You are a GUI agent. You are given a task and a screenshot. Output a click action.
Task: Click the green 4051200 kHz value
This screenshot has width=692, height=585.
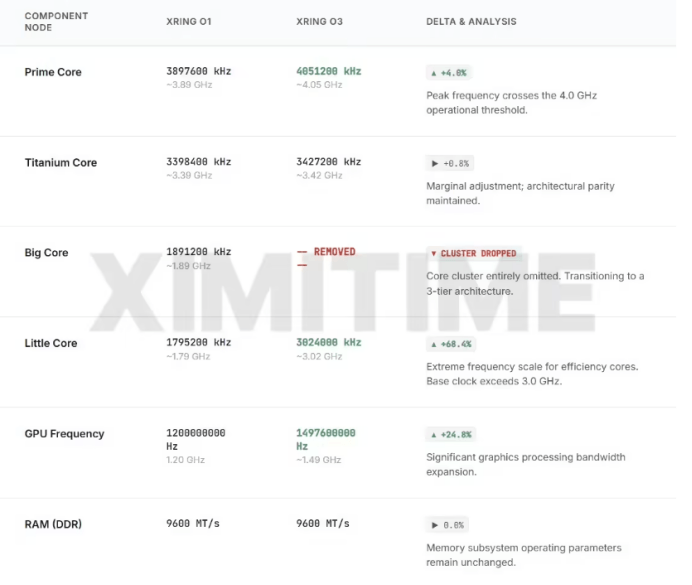coord(328,71)
